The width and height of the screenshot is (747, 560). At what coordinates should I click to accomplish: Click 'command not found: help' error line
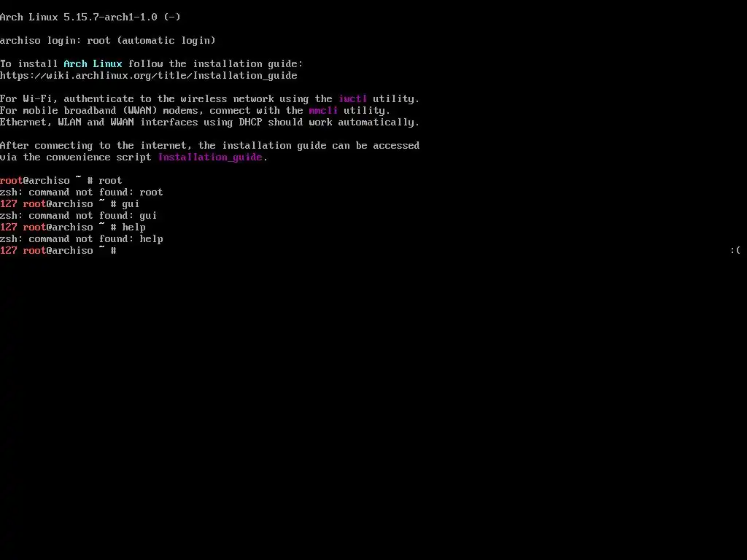pos(82,238)
